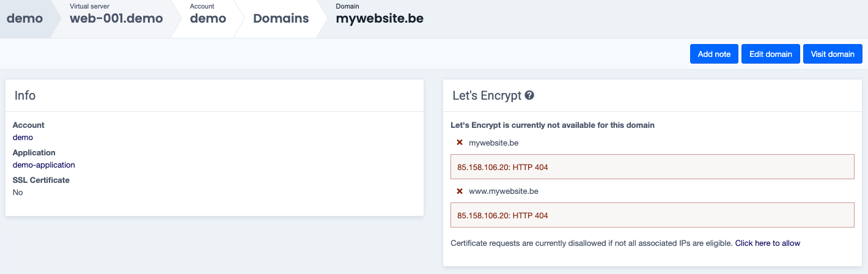Click the mywebsite.be domain breadcrumb title
Screen dimensions: 868x274
(380, 18)
